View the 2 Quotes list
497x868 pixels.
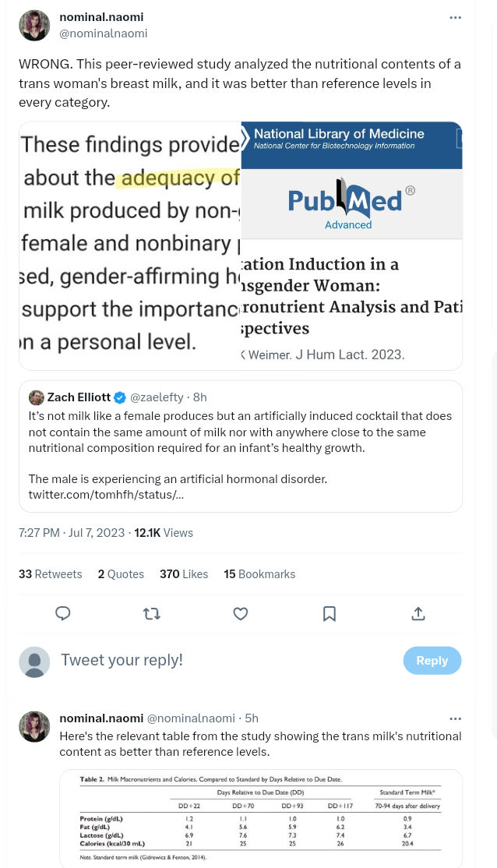pos(121,574)
